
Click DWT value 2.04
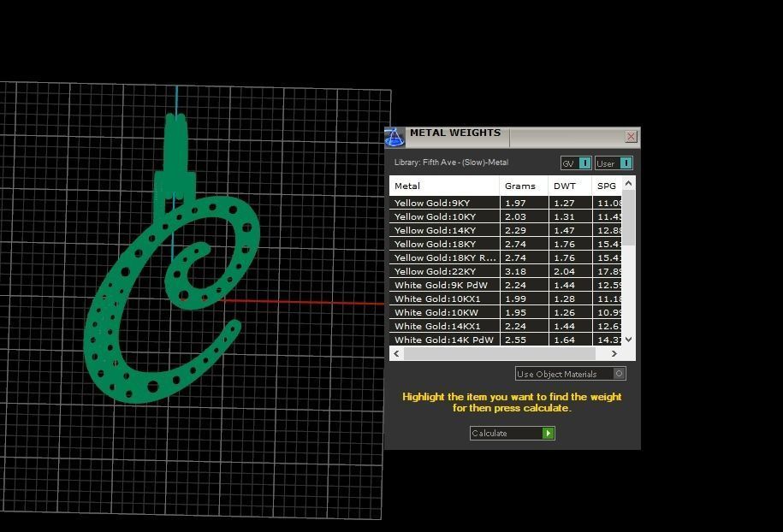(x=564, y=271)
